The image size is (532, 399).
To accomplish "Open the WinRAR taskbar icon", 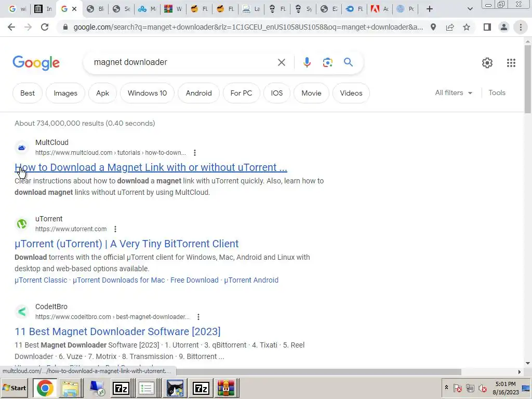I will [226, 388].
